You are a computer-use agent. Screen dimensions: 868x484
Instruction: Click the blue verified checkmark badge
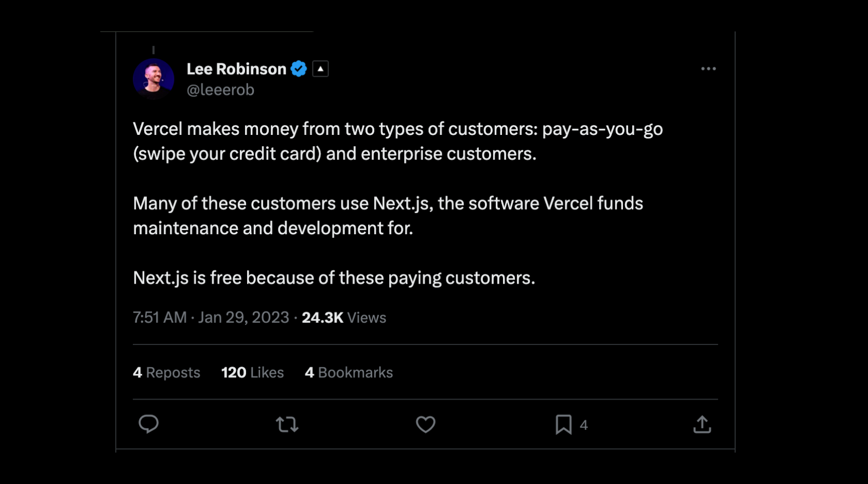point(299,69)
